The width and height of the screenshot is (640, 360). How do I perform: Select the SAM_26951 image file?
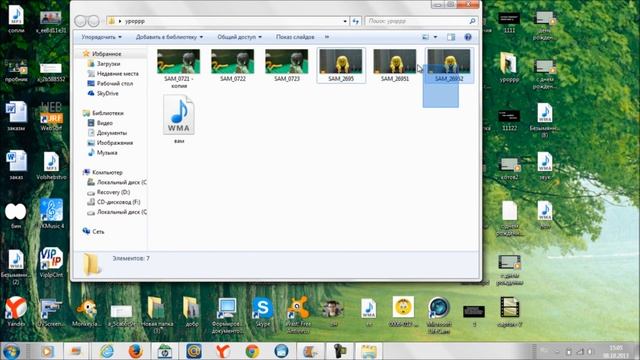tap(395, 62)
